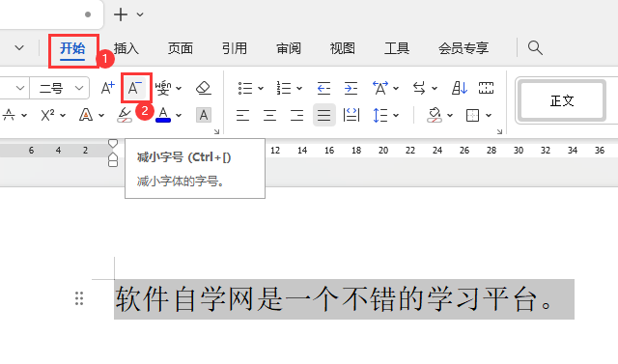Switch to the 页面 tab
The height and width of the screenshot is (364, 618).
[x=181, y=48]
